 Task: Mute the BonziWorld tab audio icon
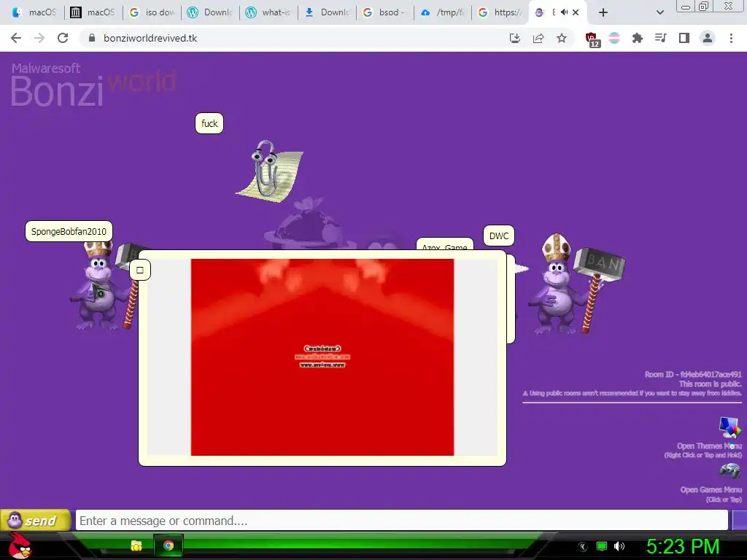click(564, 12)
